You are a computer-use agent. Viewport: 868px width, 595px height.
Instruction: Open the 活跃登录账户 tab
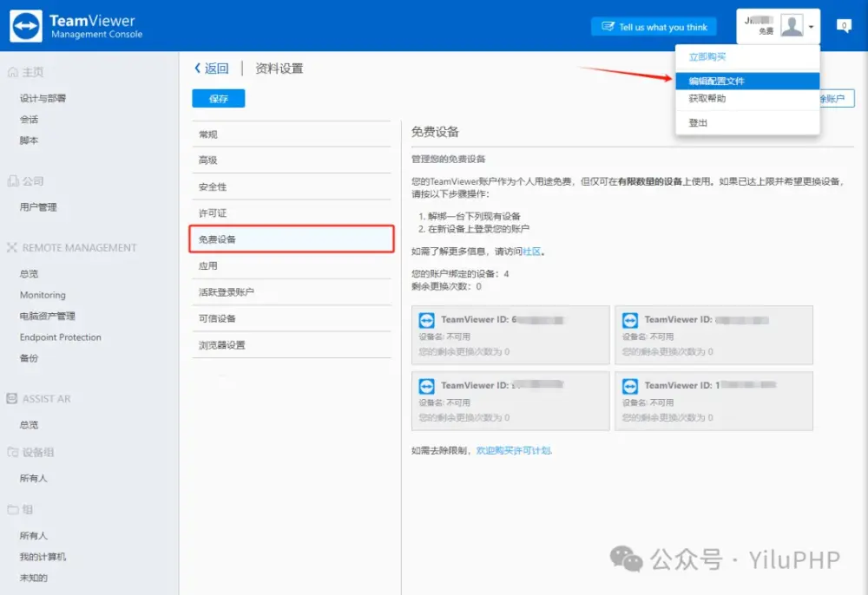click(x=291, y=292)
